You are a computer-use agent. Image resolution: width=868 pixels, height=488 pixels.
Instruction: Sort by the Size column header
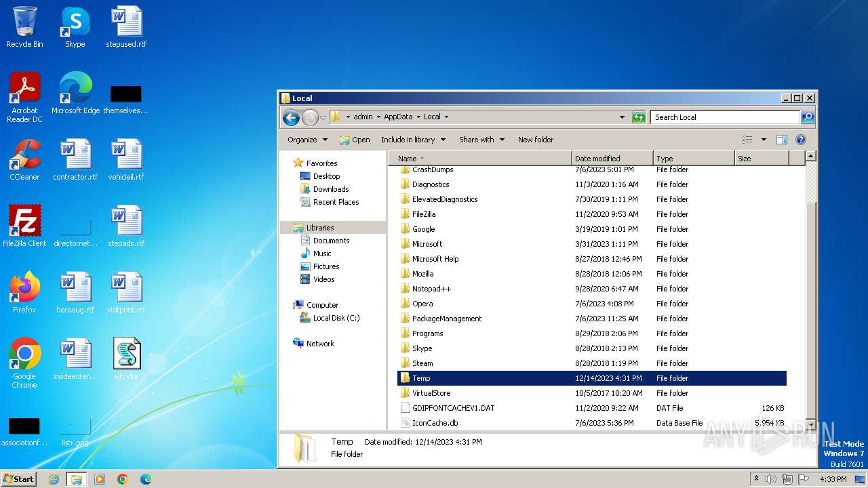click(762, 159)
